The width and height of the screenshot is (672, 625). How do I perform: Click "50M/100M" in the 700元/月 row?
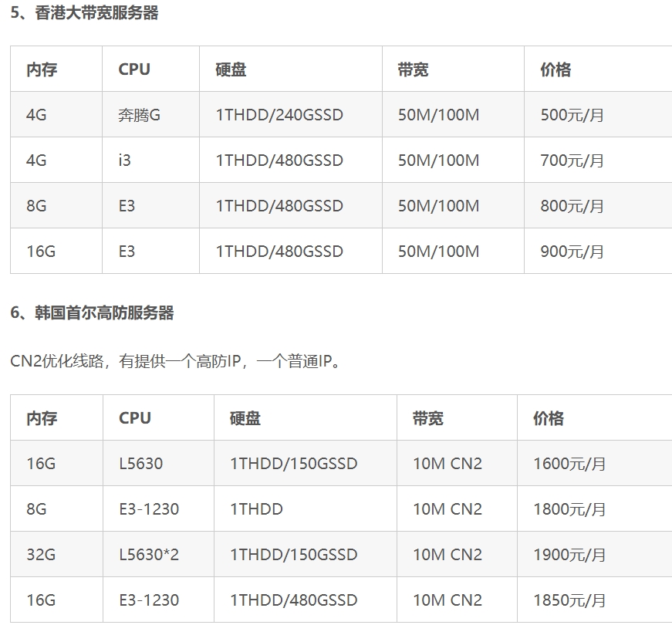[x=438, y=160]
